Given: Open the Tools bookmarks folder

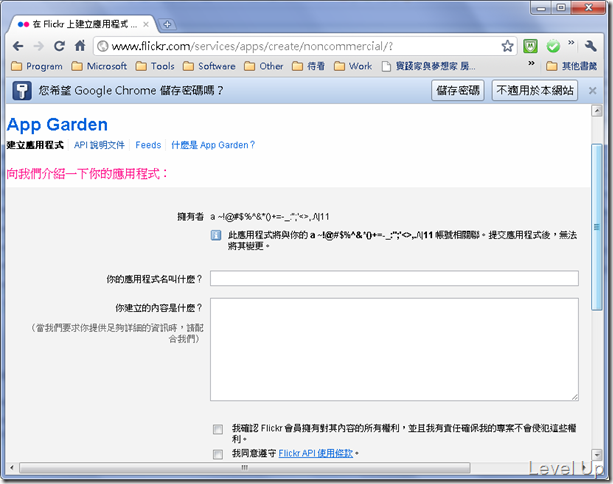Looking at the screenshot, I should click(x=155, y=66).
